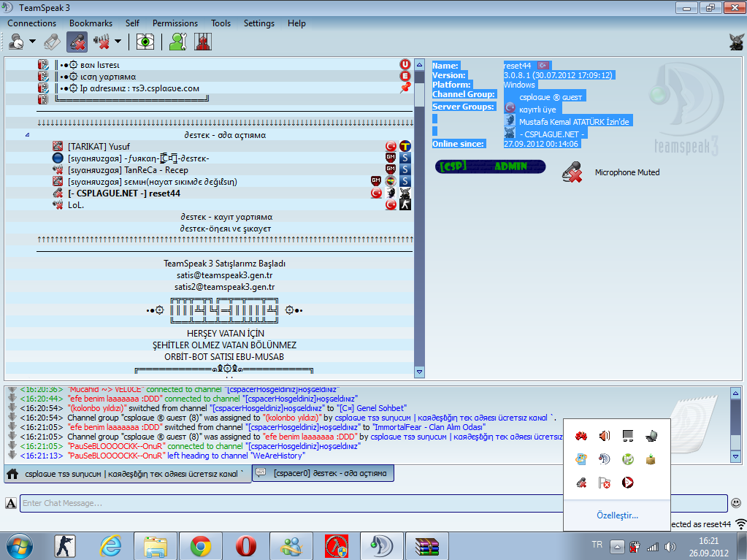The height and width of the screenshot is (560, 747).
Task: Open the emoticon smiley picker
Action: pos(736,503)
